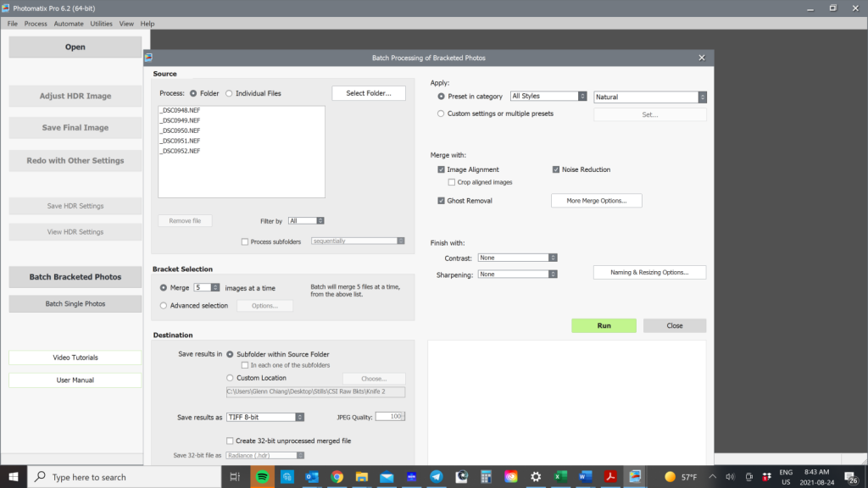Open the Mail app in the taskbar
Image resolution: width=868 pixels, height=488 pixels.
click(x=387, y=476)
